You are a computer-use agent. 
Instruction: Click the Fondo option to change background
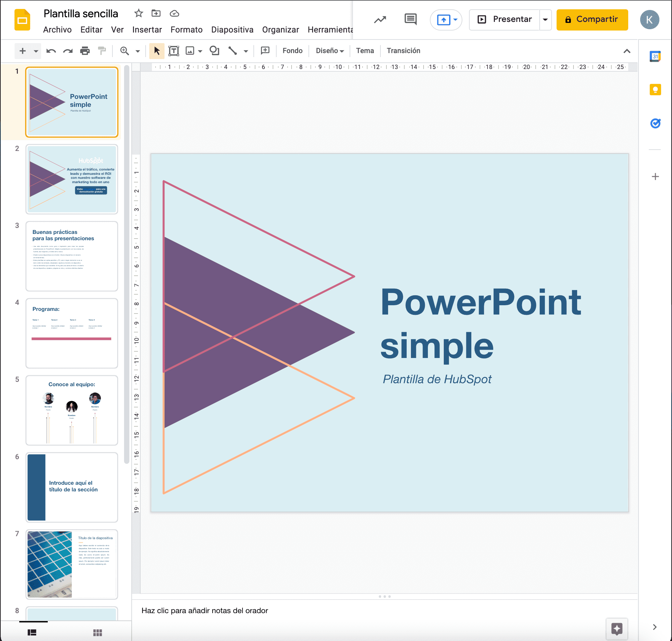pyautogui.click(x=292, y=50)
